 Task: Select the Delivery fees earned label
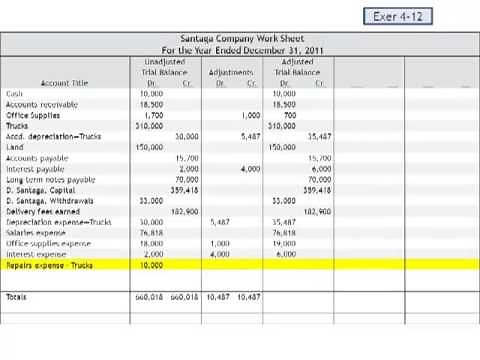pos(43,212)
